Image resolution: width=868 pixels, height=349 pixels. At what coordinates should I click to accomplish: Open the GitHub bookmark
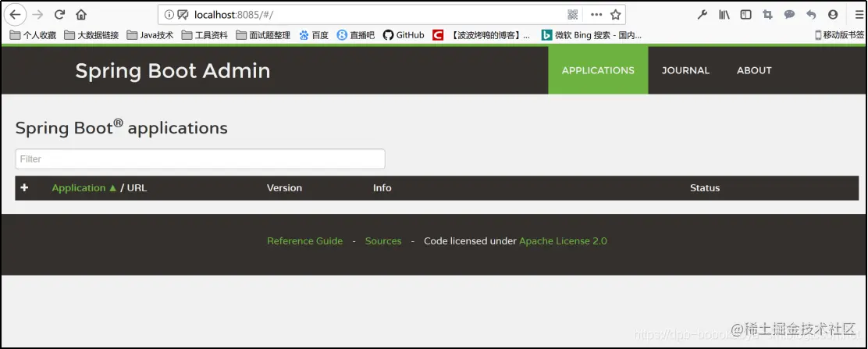coord(404,35)
